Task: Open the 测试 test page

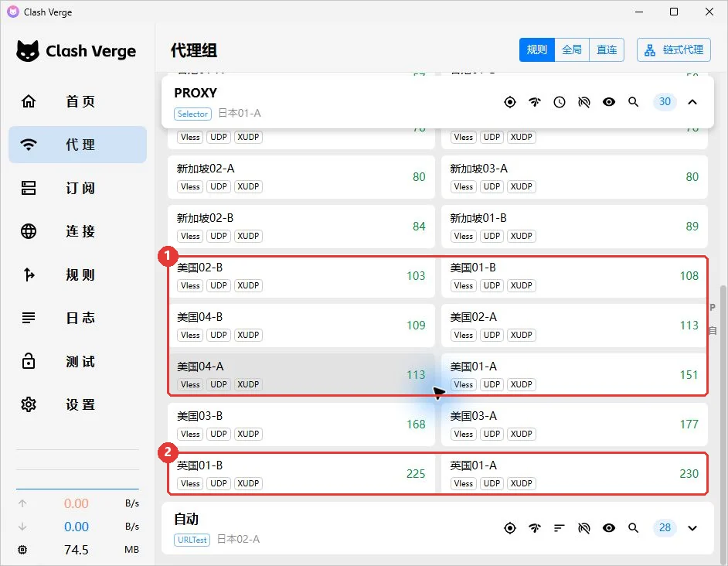Action: pos(77,361)
